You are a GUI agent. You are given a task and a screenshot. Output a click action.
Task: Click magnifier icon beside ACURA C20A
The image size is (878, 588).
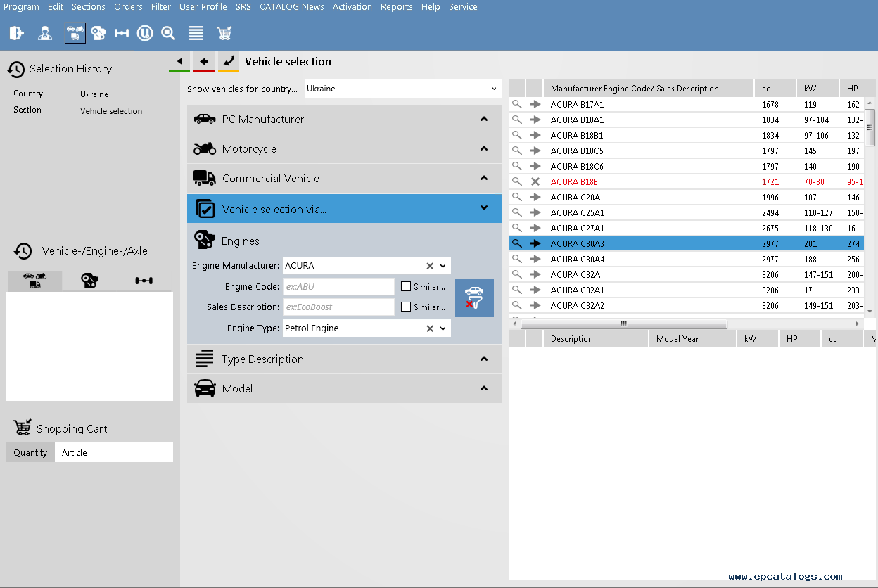[x=517, y=197]
